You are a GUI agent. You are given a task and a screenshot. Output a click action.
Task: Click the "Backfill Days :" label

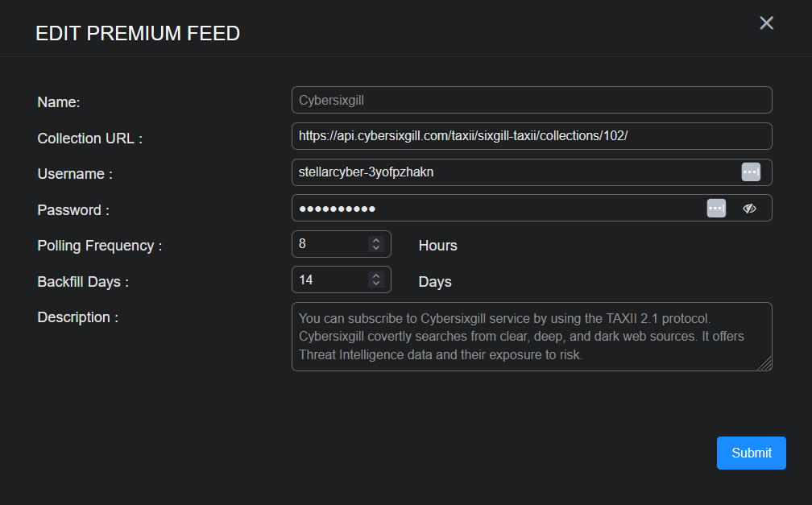(83, 282)
